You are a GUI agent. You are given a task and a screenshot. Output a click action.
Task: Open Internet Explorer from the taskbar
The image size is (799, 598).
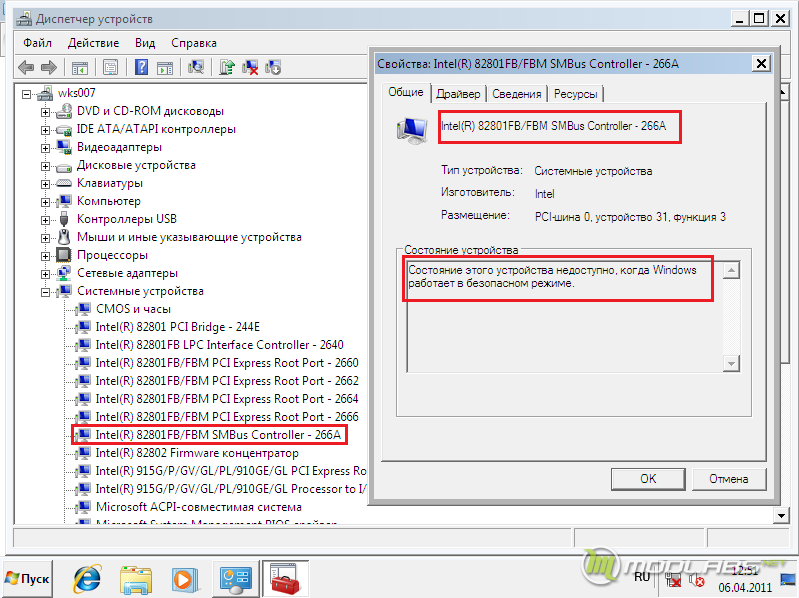tap(87, 579)
